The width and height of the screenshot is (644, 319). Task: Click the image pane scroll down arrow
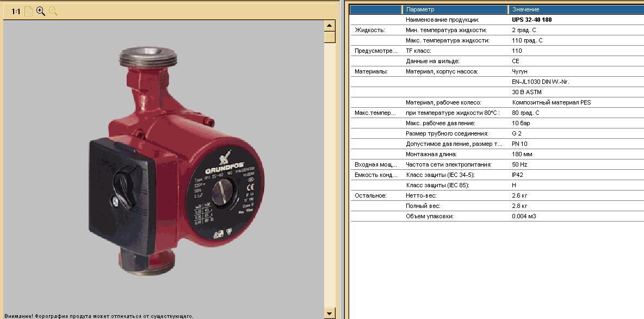pyautogui.click(x=330, y=313)
